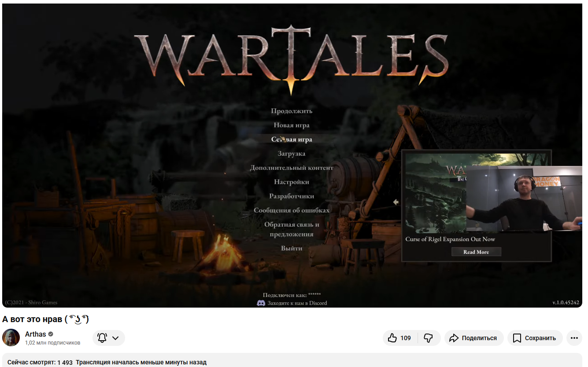The width and height of the screenshot is (588, 367).
Task: Click the streamer webcam overlay
Action: [524, 198]
